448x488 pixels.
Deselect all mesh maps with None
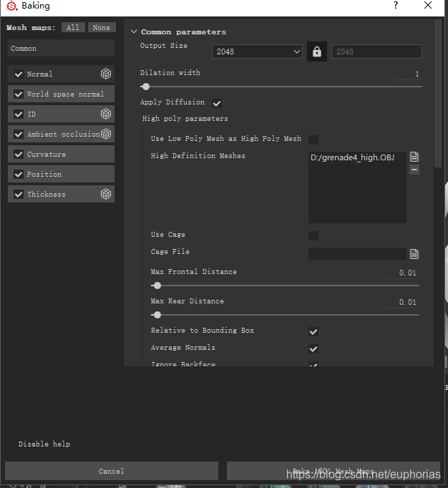coord(102,27)
